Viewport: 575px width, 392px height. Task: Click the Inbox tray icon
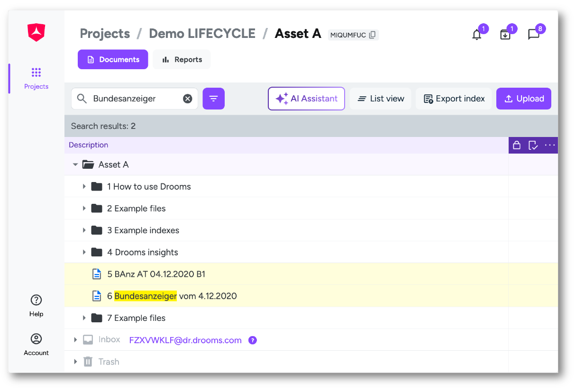pos(88,340)
